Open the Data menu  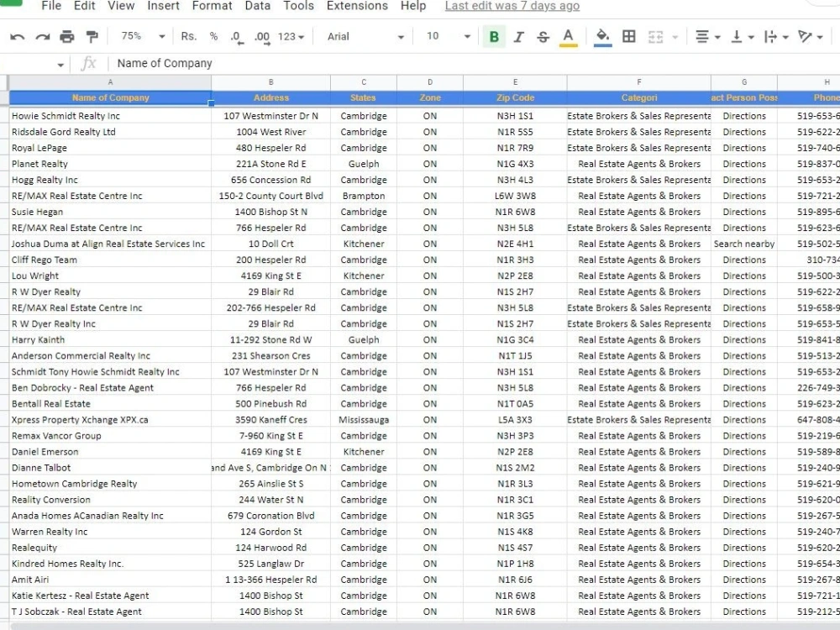click(258, 6)
